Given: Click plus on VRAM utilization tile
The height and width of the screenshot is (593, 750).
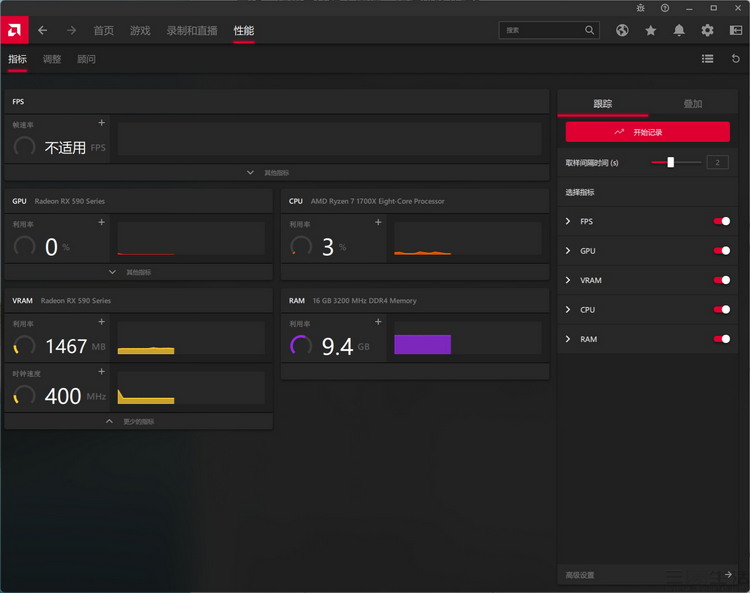Looking at the screenshot, I should pyautogui.click(x=101, y=322).
